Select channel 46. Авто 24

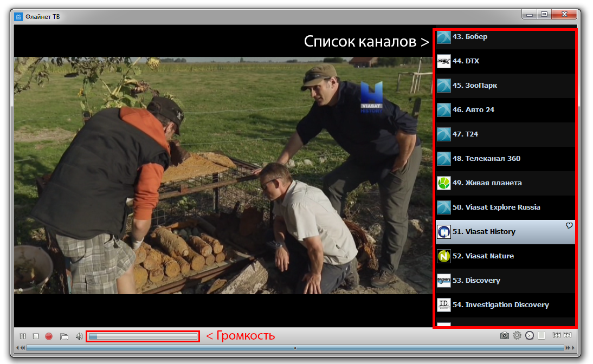tap(505, 110)
